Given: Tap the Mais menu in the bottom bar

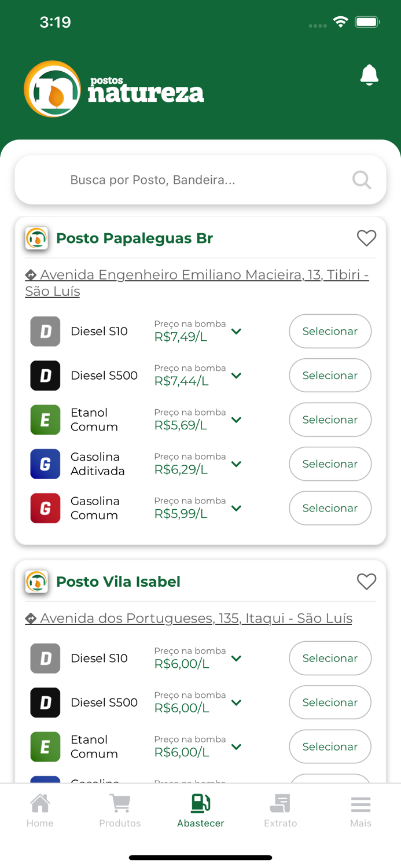Looking at the screenshot, I should [360, 810].
